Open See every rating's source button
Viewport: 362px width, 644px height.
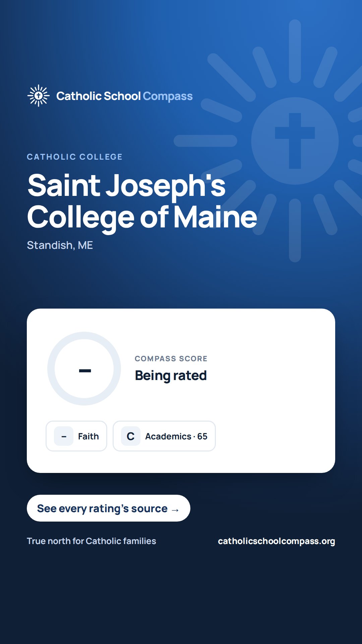(109, 508)
